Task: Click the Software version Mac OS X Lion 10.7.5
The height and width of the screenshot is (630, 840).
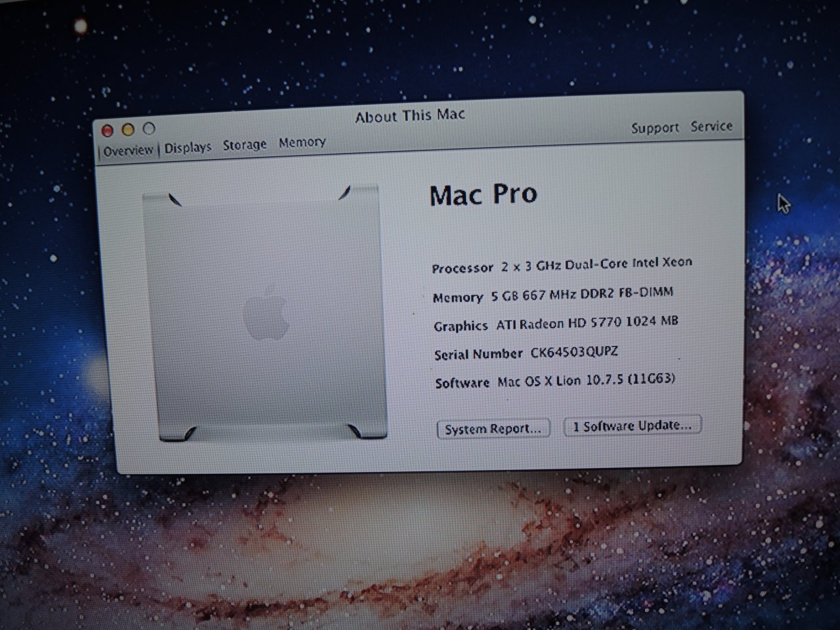Action: coord(586,380)
